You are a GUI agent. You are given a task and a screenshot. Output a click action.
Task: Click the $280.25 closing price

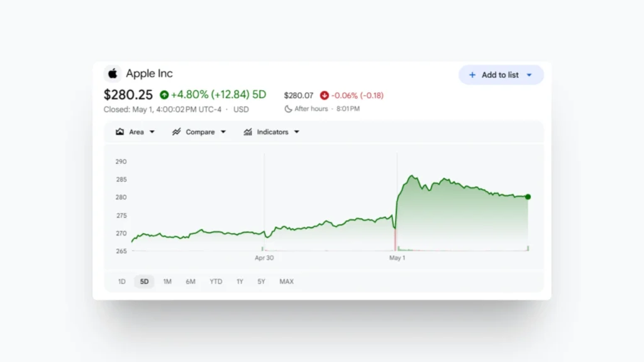[x=128, y=95]
